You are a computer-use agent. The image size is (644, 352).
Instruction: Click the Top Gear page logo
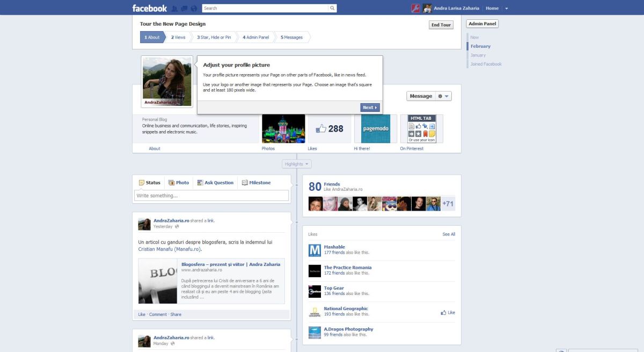click(314, 291)
